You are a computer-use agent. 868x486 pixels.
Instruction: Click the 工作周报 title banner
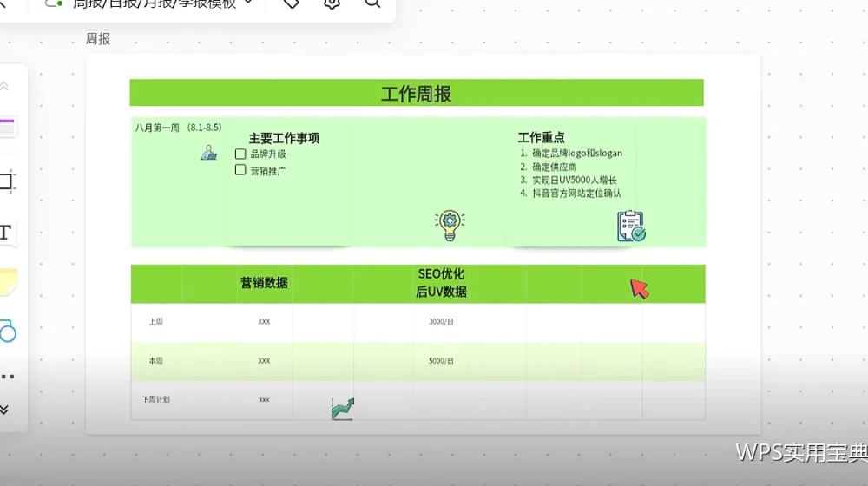tap(417, 93)
